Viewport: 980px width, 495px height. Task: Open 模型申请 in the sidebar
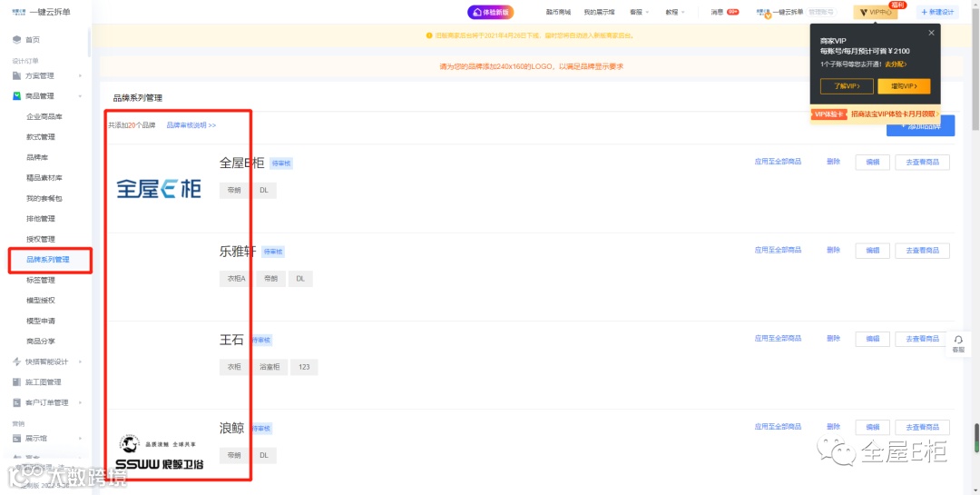41,321
